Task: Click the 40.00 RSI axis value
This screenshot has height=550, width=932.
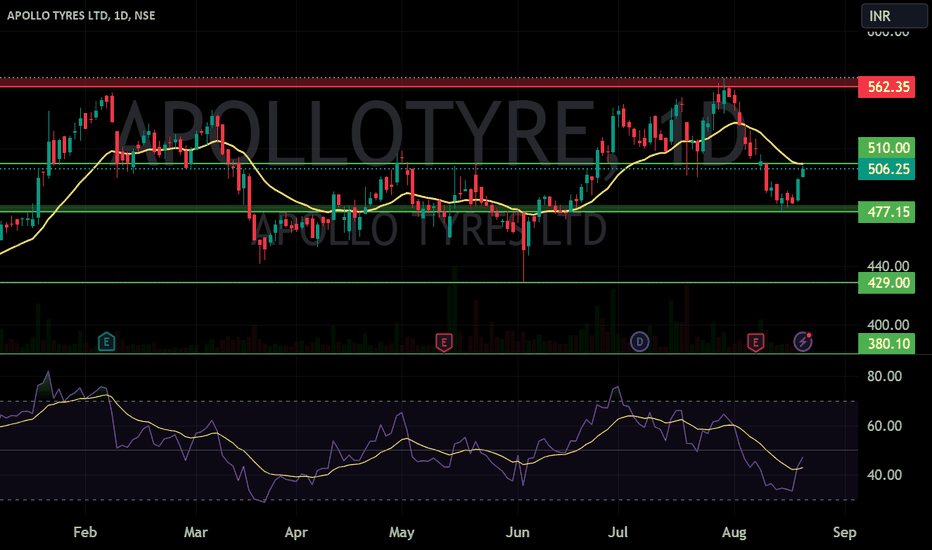Action: [x=884, y=474]
